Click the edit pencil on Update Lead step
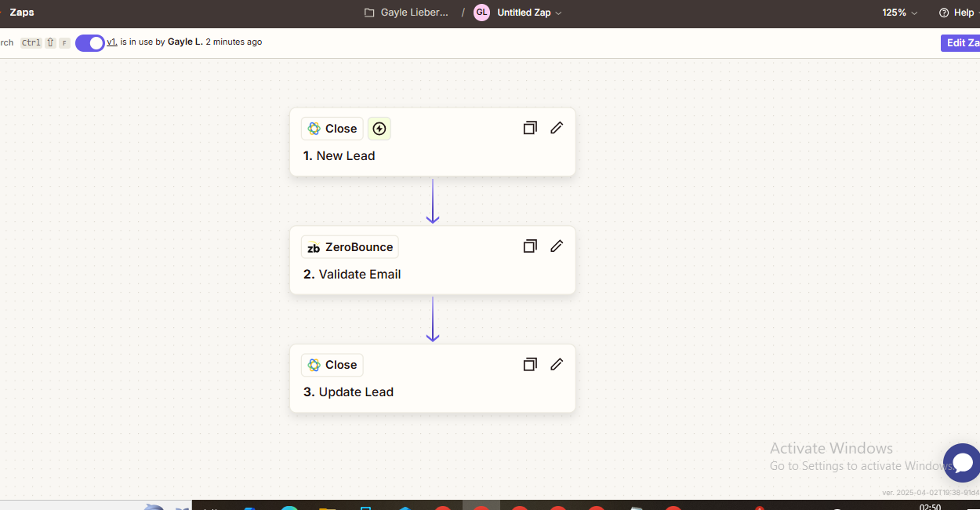 click(557, 364)
